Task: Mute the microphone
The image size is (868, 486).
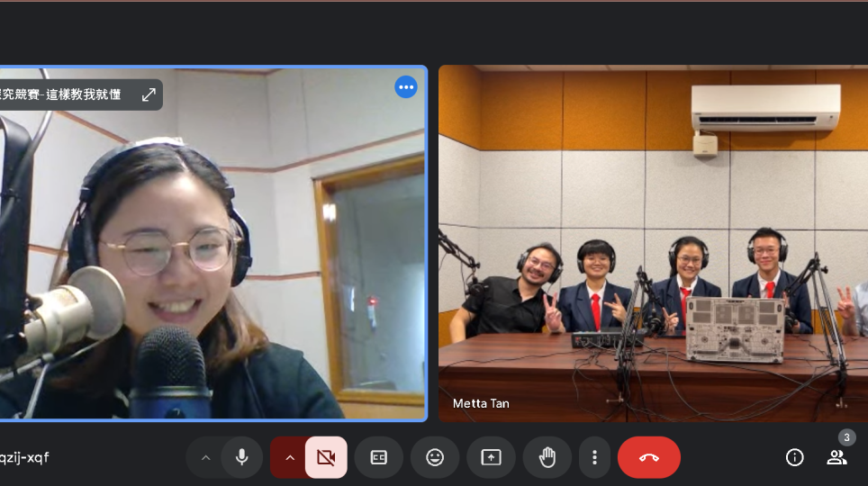Action: [241, 457]
